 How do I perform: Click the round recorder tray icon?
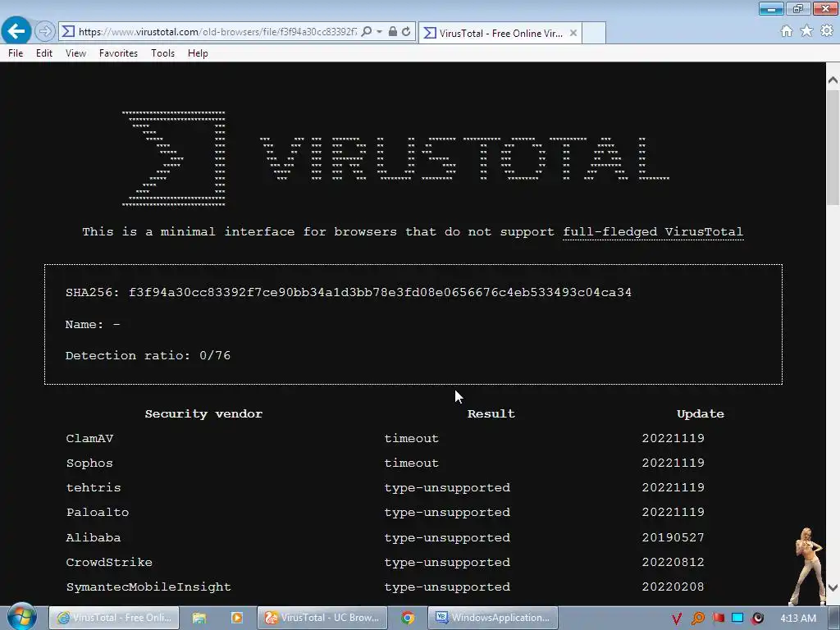[757, 619]
